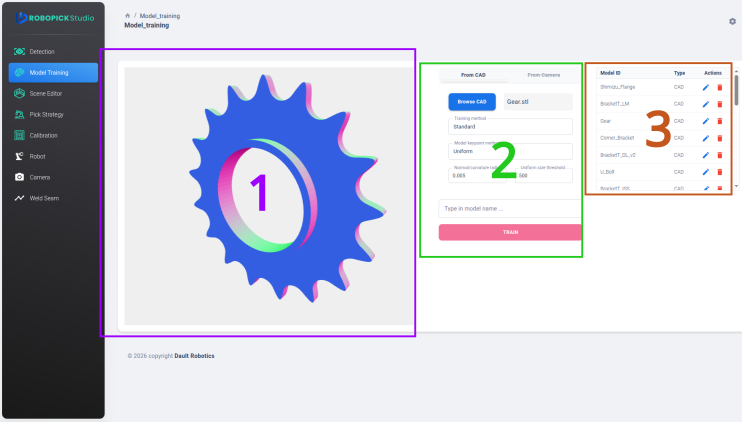Delete the Corner_Bracket model

pyautogui.click(x=720, y=138)
